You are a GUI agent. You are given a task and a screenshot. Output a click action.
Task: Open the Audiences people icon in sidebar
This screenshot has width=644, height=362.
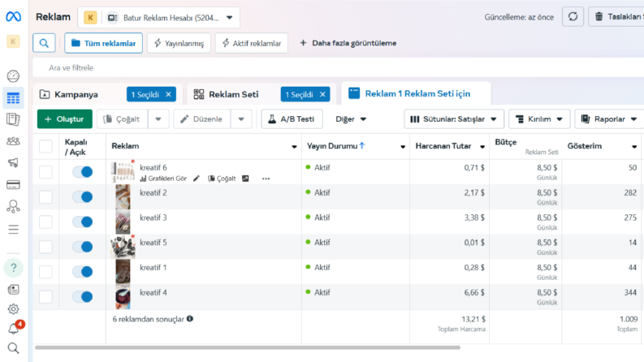coord(13,141)
